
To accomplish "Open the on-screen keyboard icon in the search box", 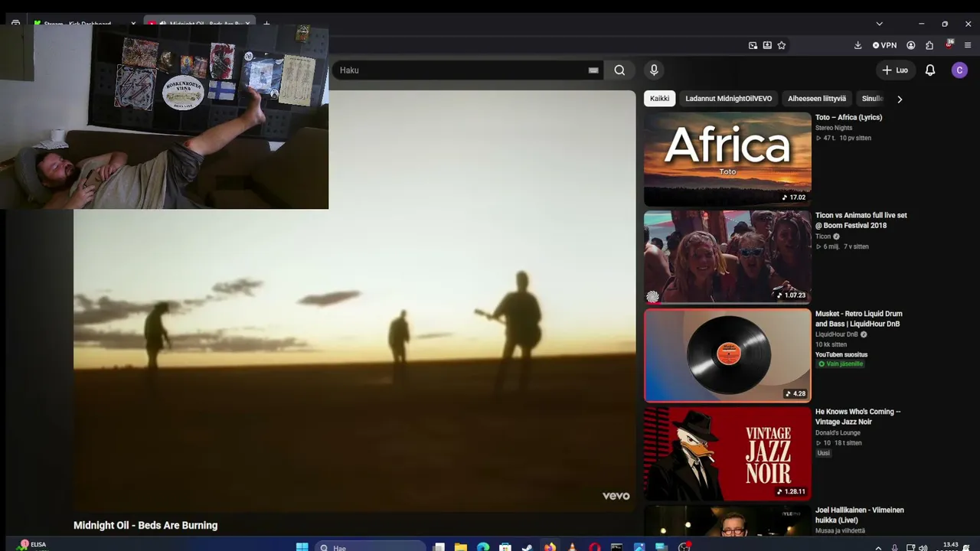I will point(593,70).
